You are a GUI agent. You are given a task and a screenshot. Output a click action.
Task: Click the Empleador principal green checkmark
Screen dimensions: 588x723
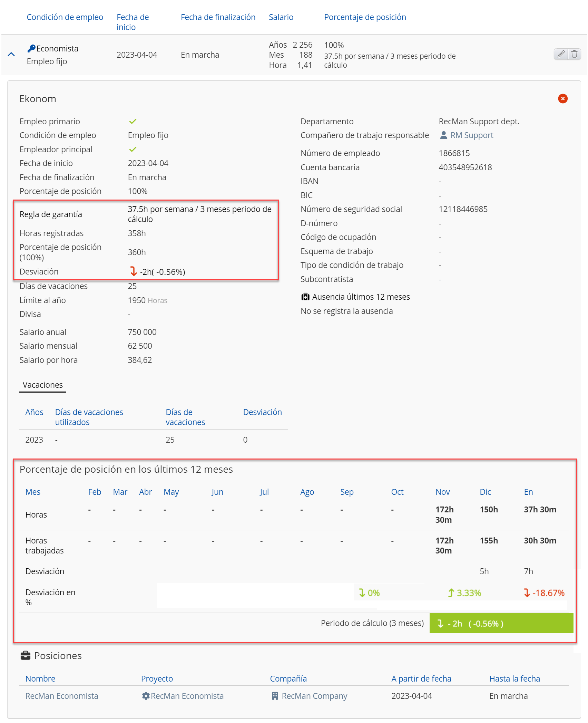pyautogui.click(x=133, y=150)
